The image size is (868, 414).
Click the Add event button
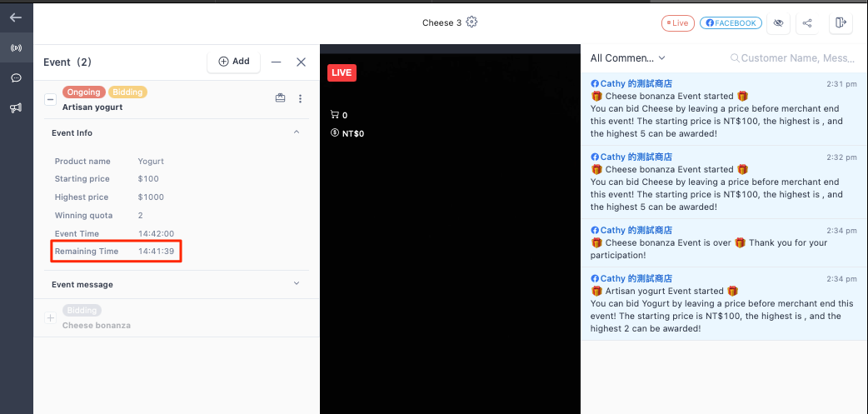pyautogui.click(x=233, y=62)
